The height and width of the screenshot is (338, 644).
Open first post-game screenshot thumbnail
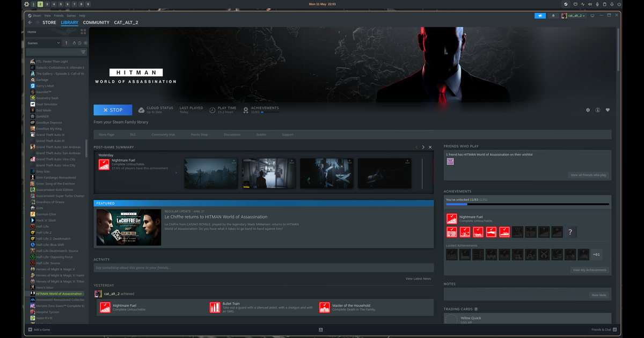(211, 173)
